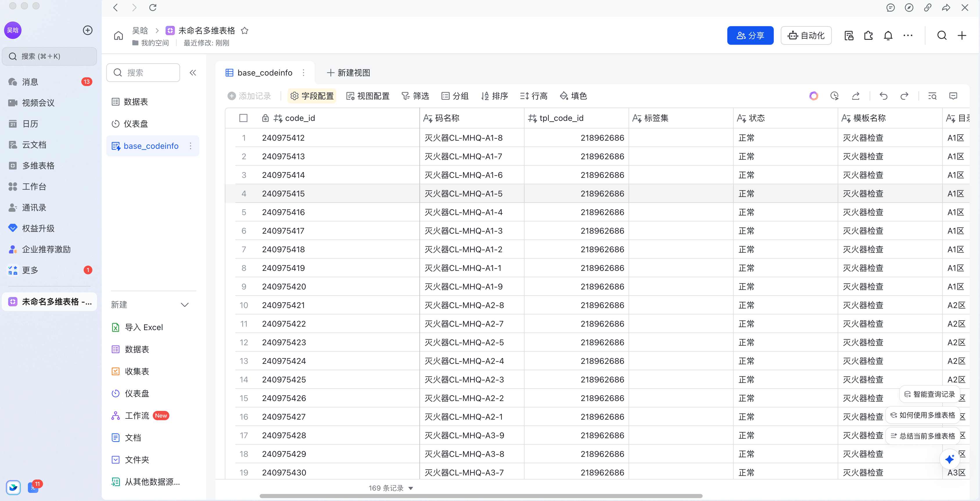The width and height of the screenshot is (980, 501).
Task: Collapse sidebar with double chevron icon
Action: click(193, 73)
